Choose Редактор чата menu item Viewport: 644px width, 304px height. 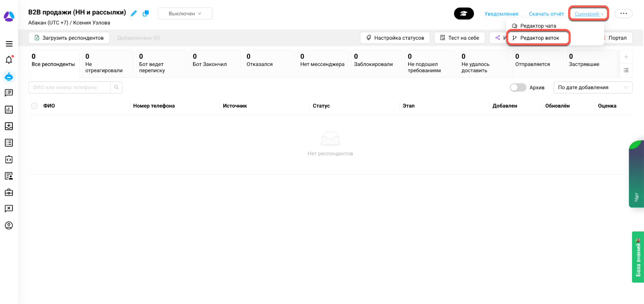pyautogui.click(x=538, y=26)
